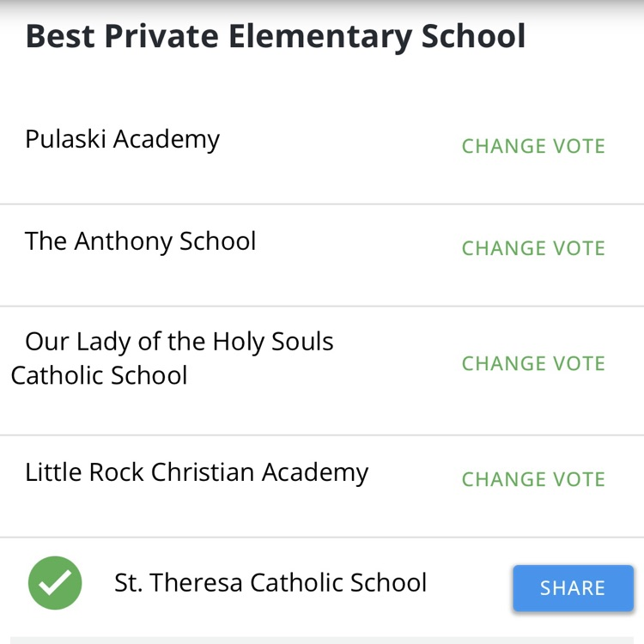Tap the Little Rock Christian Academy name
The image size is (644, 644).
(x=197, y=472)
